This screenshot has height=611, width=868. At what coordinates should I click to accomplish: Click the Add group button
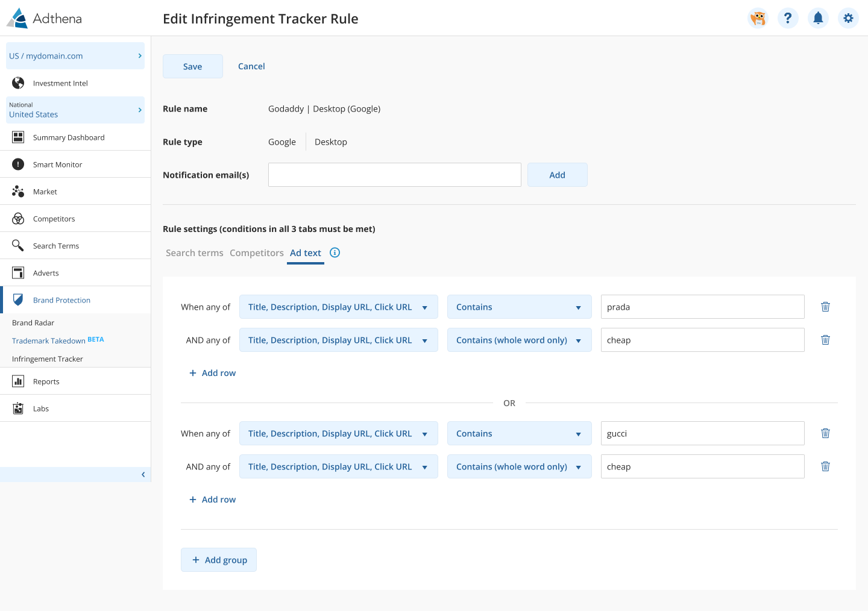(x=219, y=560)
